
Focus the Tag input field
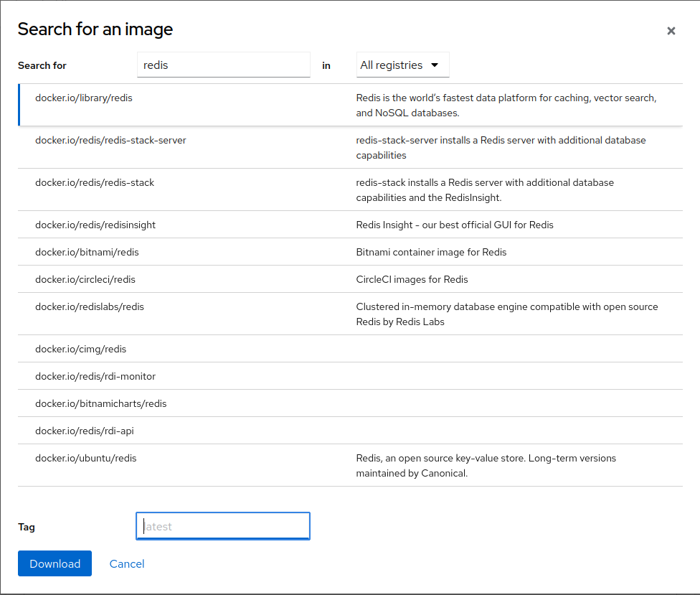pyautogui.click(x=223, y=526)
